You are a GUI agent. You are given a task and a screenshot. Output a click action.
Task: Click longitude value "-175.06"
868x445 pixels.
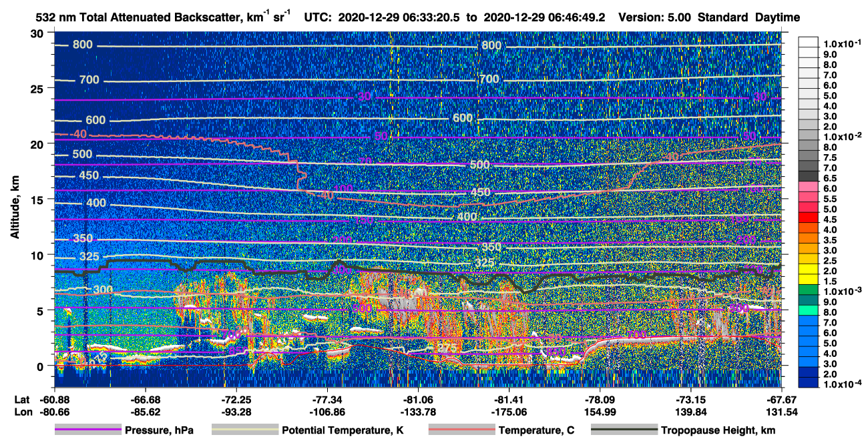click(x=509, y=412)
